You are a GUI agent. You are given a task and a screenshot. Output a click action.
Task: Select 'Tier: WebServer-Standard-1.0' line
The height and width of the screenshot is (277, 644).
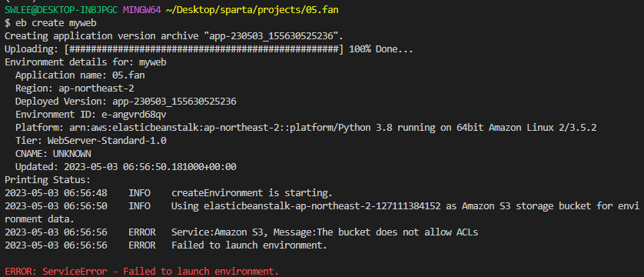(91, 141)
